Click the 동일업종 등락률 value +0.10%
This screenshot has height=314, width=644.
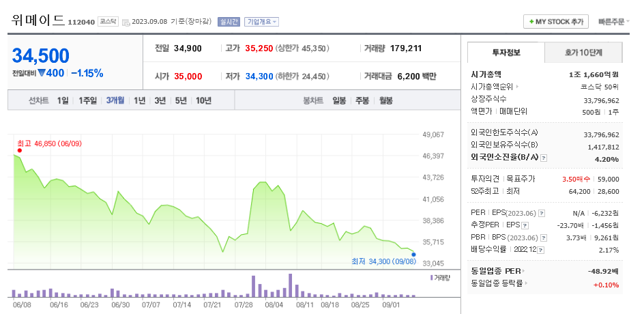click(606, 285)
